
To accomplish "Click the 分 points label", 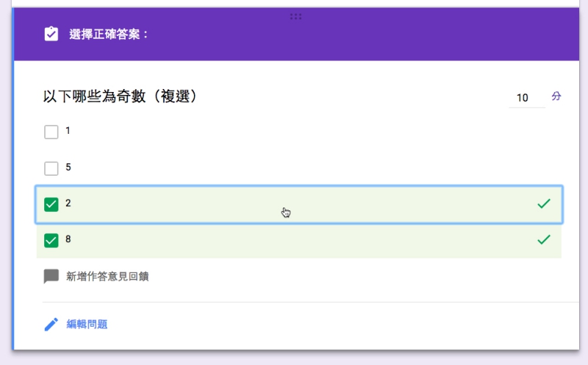I will pyautogui.click(x=556, y=96).
